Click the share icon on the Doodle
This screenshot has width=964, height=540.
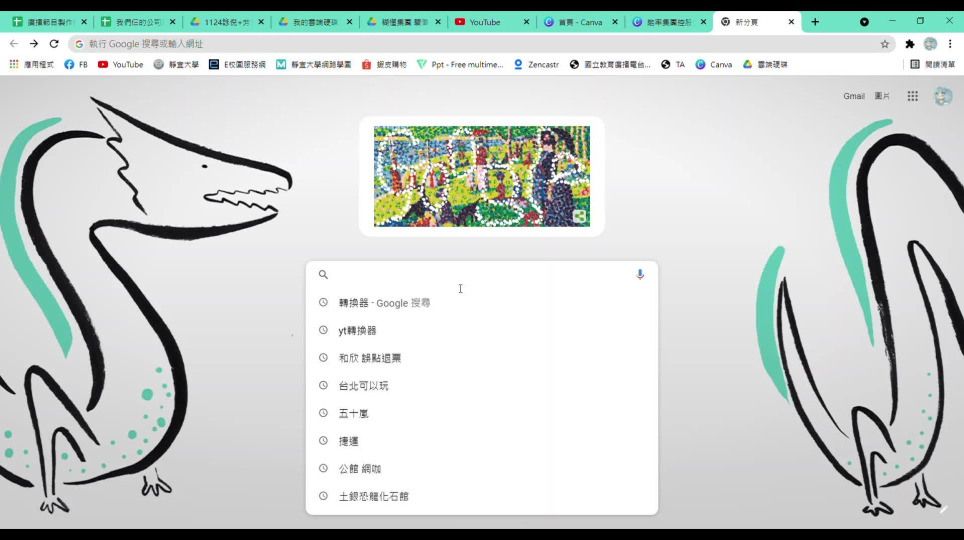coord(579,216)
